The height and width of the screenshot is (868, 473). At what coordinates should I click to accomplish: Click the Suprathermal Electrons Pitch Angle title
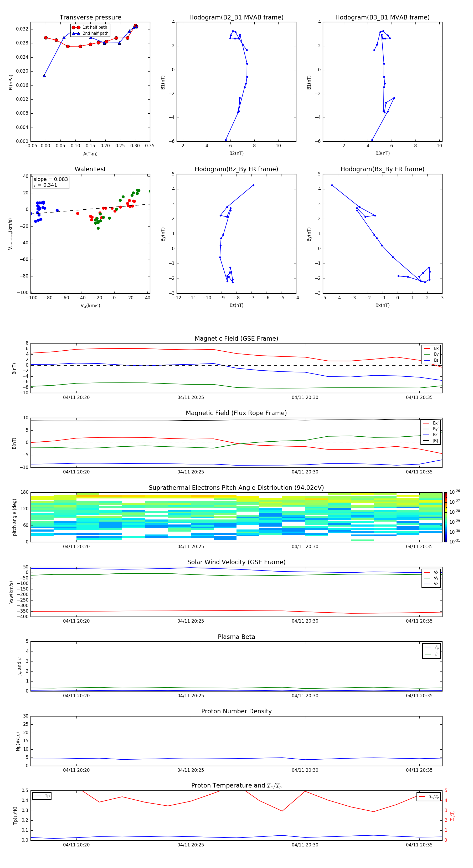click(236, 488)
